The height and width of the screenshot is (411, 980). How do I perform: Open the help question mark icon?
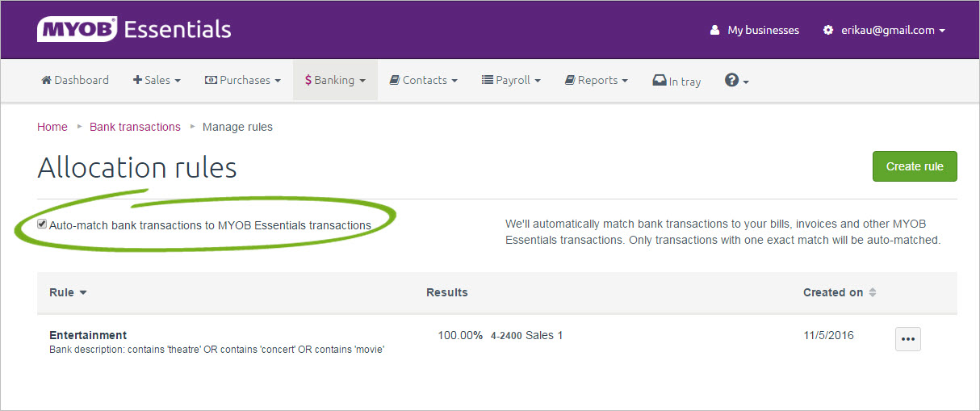pos(732,80)
